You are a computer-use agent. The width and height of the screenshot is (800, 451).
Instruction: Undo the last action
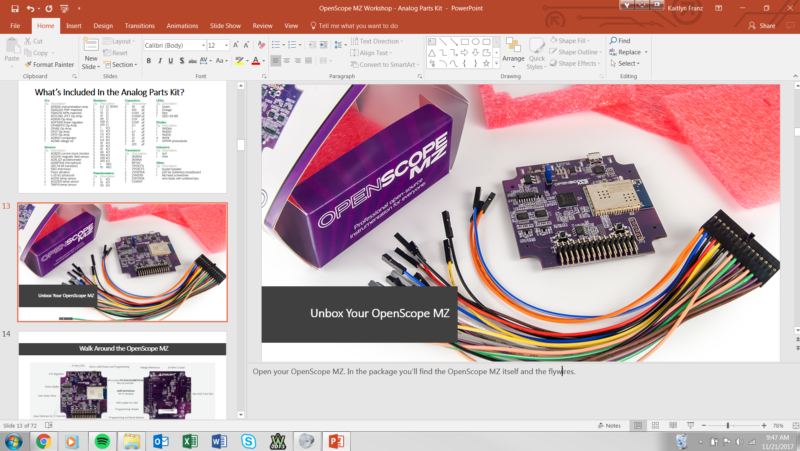(x=30, y=9)
